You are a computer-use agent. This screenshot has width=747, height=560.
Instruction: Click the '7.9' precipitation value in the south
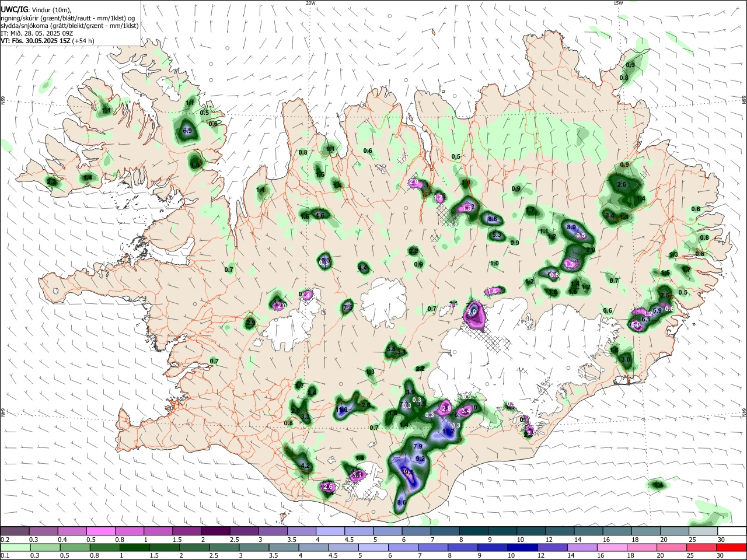(418, 446)
